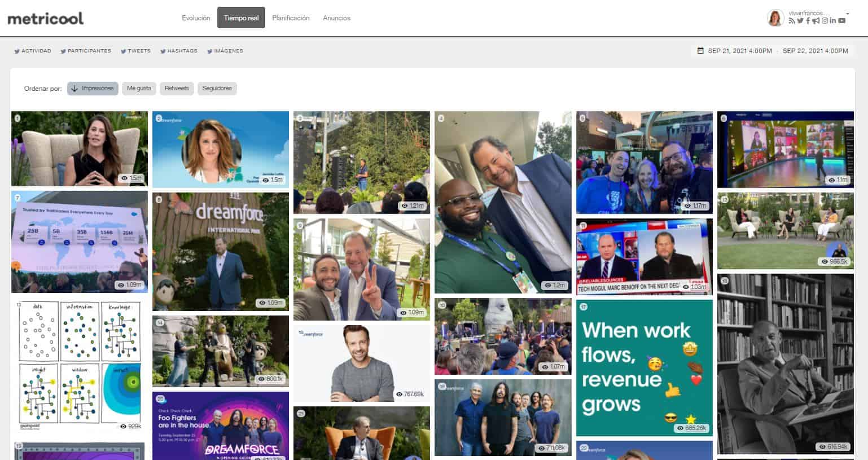The width and height of the screenshot is (868, 460).
Task: Switch to the Anuncios tab
Action: pyautogui.click(x=336, y=18)
